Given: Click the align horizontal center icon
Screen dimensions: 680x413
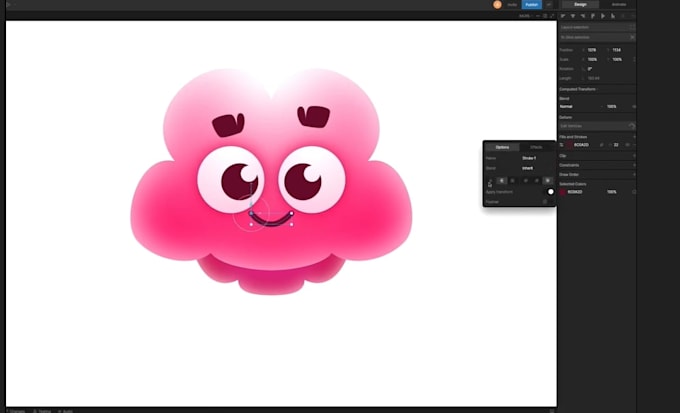Looking at the screenshot, I should pos(573,16).
